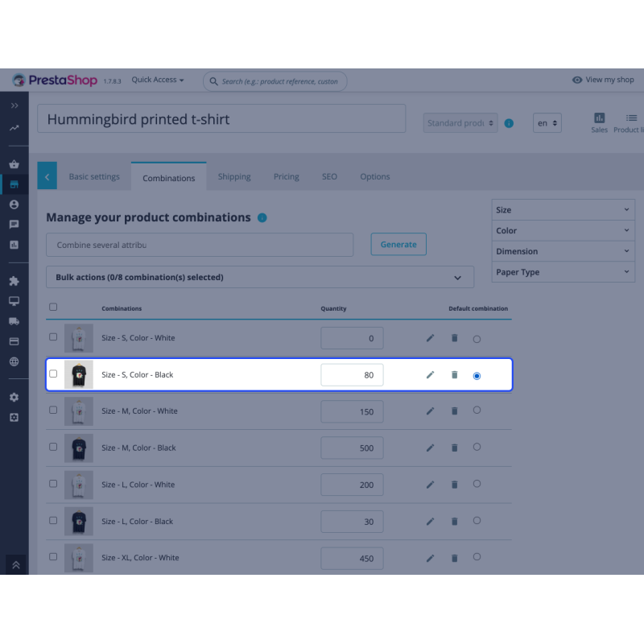Open Design monitor icon in sidebar
This screenshot has width=644, height=644.
tap(14, 301)
